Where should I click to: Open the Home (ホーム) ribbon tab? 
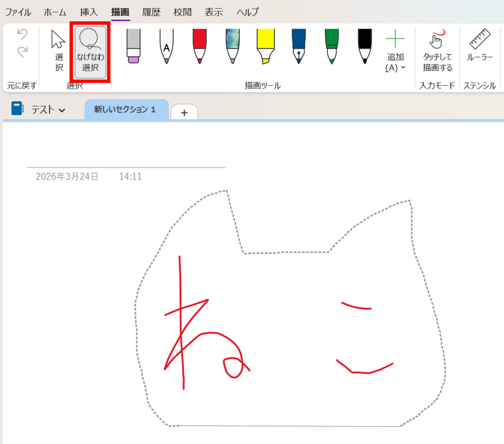55,12
